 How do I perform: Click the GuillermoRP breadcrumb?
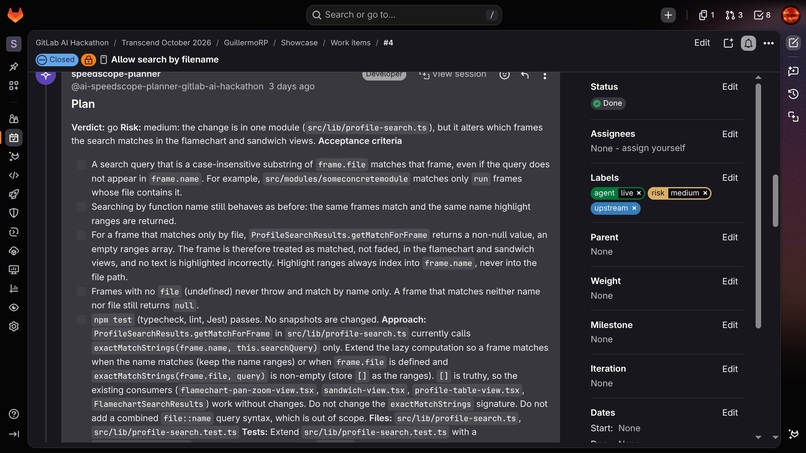246,43
